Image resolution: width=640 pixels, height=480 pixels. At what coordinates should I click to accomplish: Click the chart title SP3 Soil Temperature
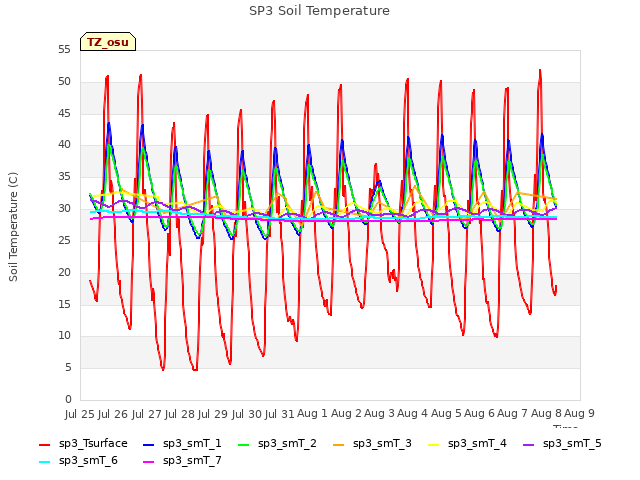pos(319,11)
